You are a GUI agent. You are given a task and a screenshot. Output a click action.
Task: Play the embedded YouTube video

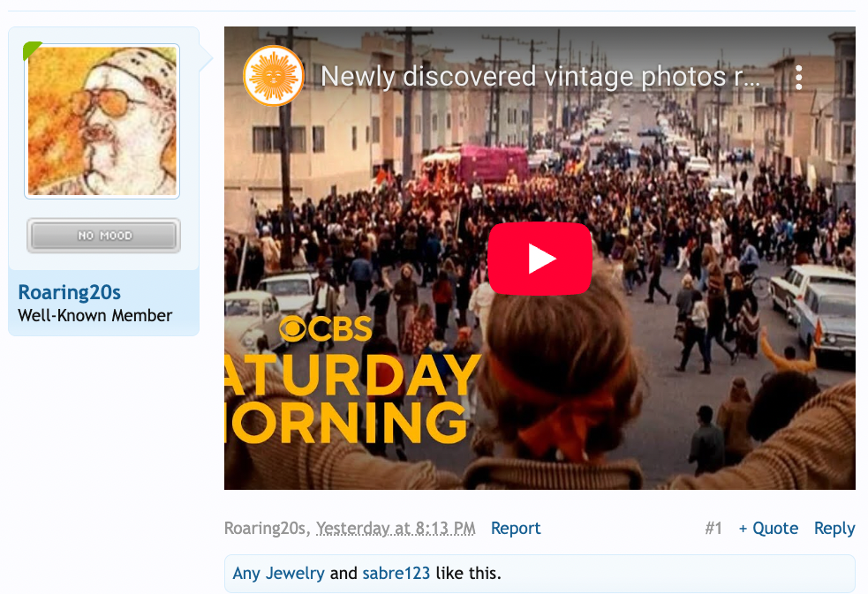(x=540, y=259)
